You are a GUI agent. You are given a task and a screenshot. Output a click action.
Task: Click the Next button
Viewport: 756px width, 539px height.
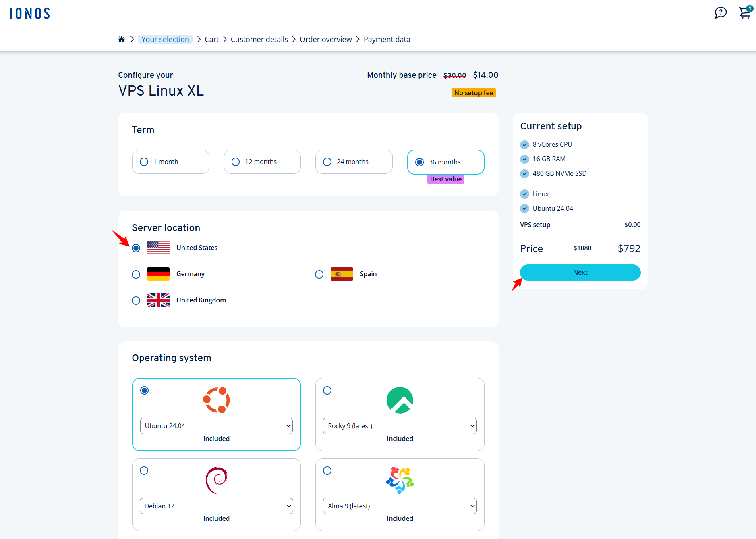click(x=580, y=273)
